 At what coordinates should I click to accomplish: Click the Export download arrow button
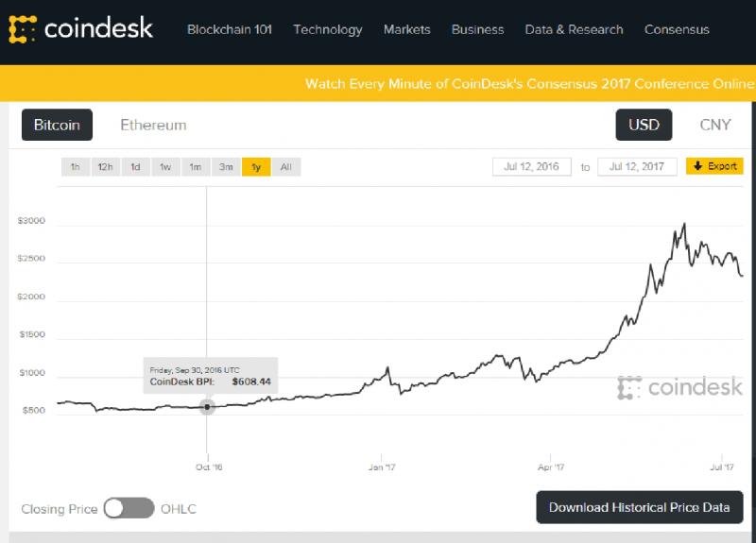(x=714, y=166)
